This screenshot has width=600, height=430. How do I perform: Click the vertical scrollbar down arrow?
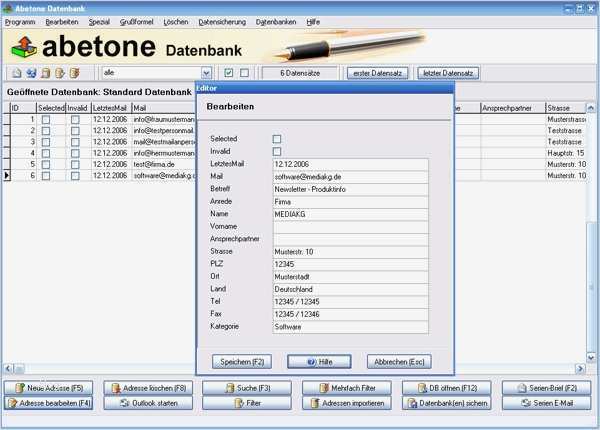coord(591,357)
